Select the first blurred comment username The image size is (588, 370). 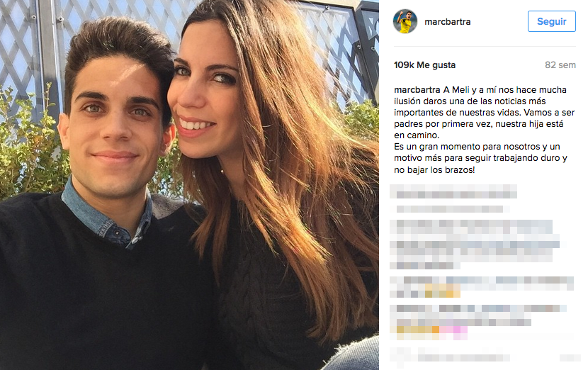tap(453, 192)
